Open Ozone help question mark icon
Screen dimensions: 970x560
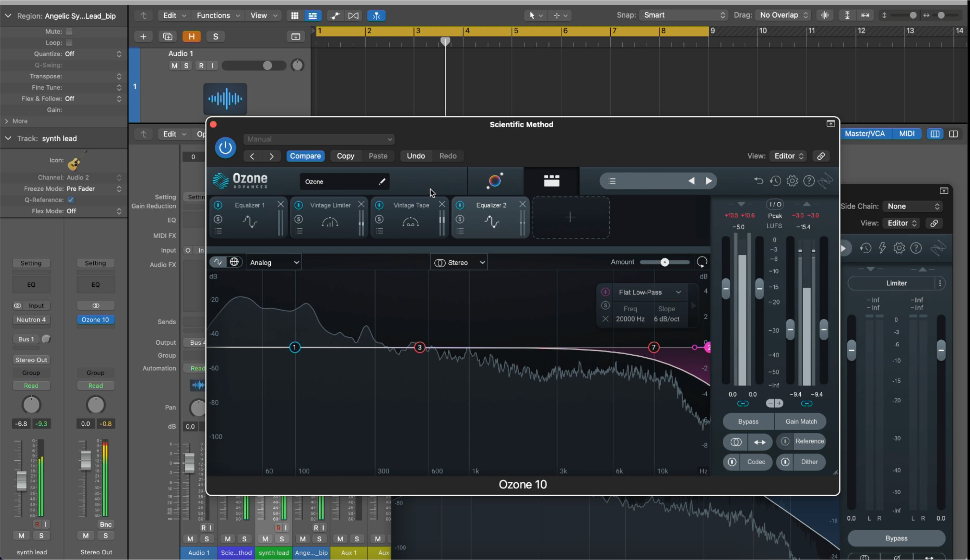click(809, 181)
